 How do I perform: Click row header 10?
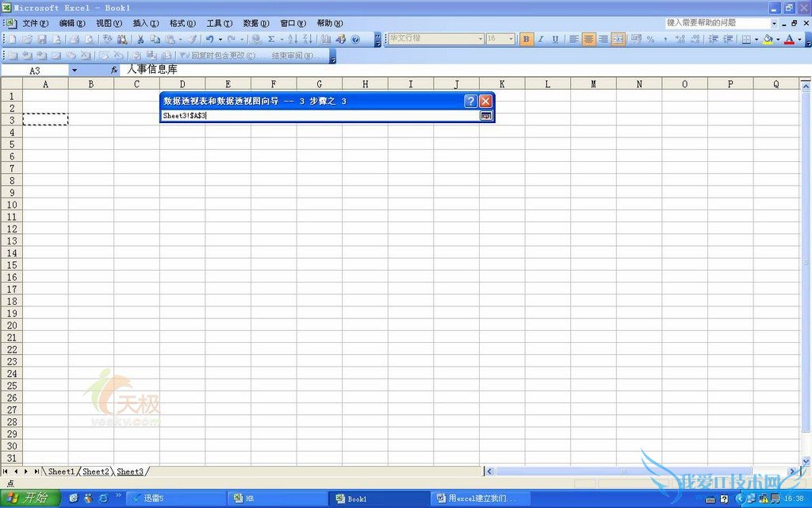point(11,205)
